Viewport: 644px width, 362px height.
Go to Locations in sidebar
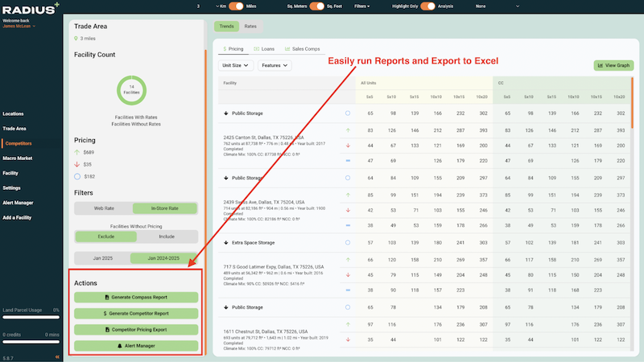pyautogui.click(x=13, y=113)
